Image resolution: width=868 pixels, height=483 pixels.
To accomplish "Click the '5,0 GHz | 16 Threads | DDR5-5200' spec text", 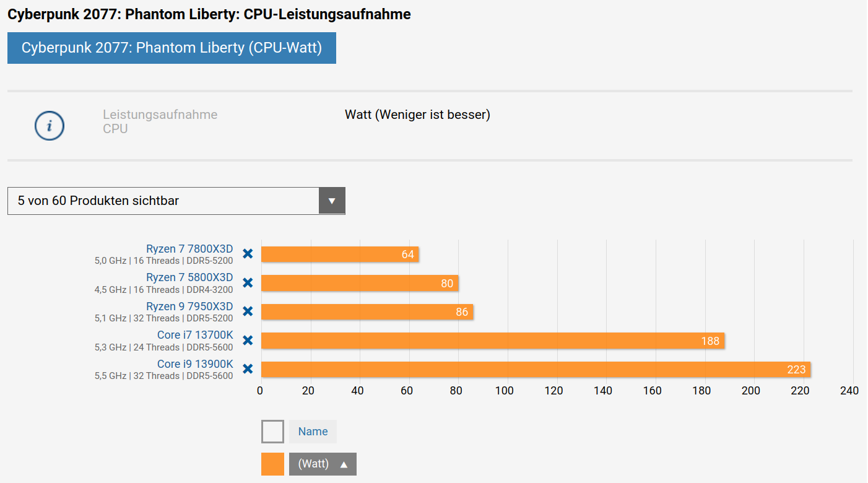I will point(163,261).
